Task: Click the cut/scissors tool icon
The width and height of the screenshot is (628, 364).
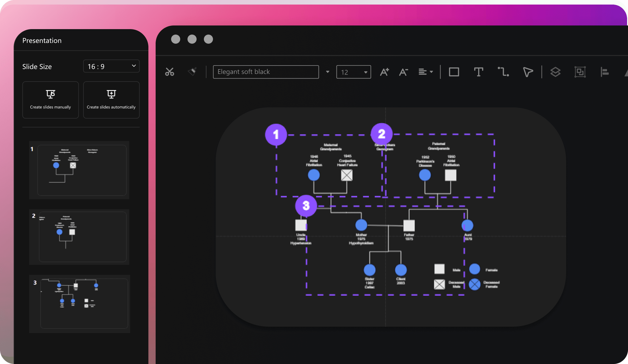Action: [x=170, y=71]
